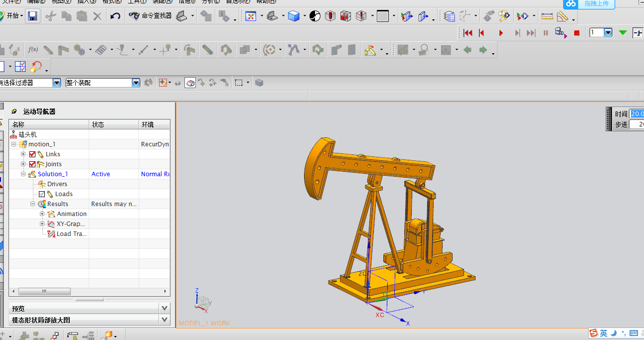Click the Undo arrow icon
The height and width of the screenshot is (340, 644).
115,16
